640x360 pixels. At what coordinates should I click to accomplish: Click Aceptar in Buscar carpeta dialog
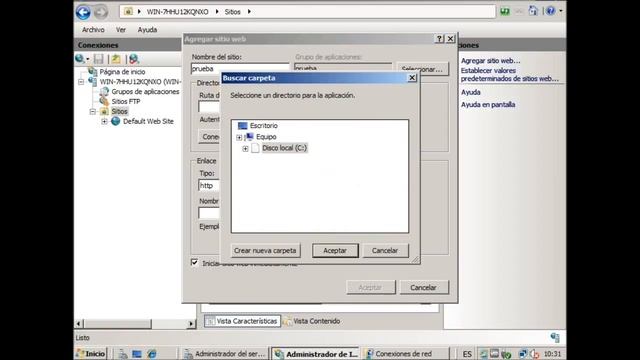pyautogui.click(x=335, y=250)
